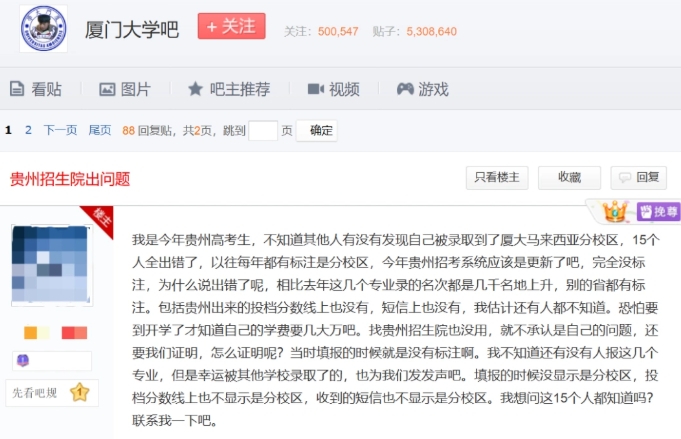The width and height of the screenshot is (681, 439).
Task: Click the gamepad icon beside 游戏
Action: [x=405, y=89]
